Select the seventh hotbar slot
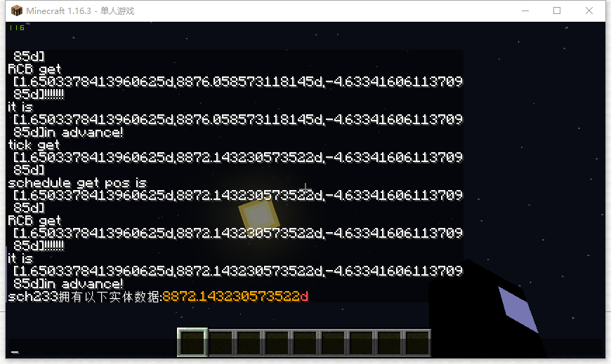The width and height of the screenshot is (611, 364). coord(361,343)
